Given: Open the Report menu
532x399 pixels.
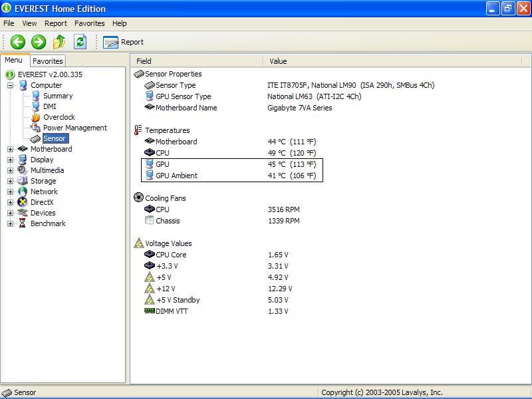Looking at the screenshot, I should click(x=56, y=23).
